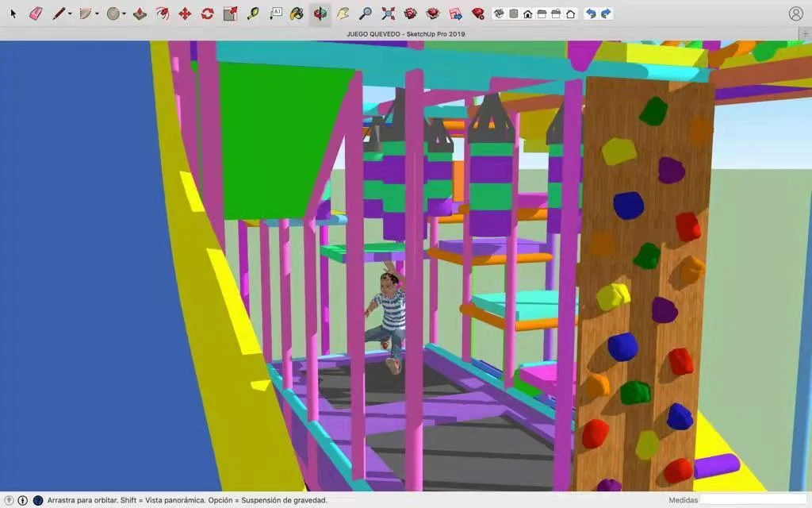
Task: Click the credits info status icon
Action: [23, 500]
